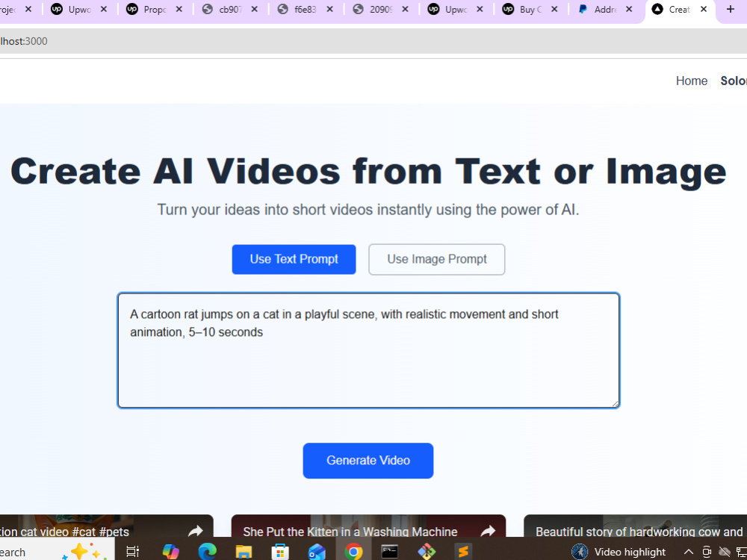Select Use Text Prompt mode
The height and width of the screenshot is (560, 747).
tap(294, 259)
